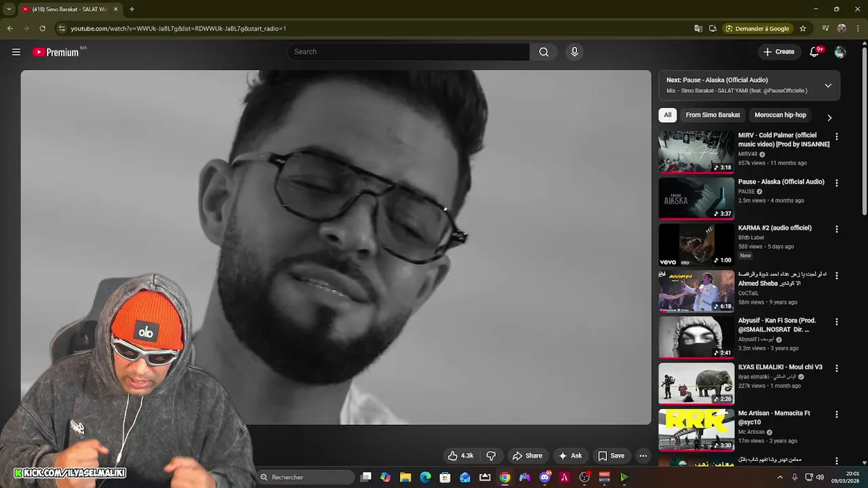This screenshot has width=868, height=488.
Task: View site information icon in address bar
Action: click(x=62, y=28)
